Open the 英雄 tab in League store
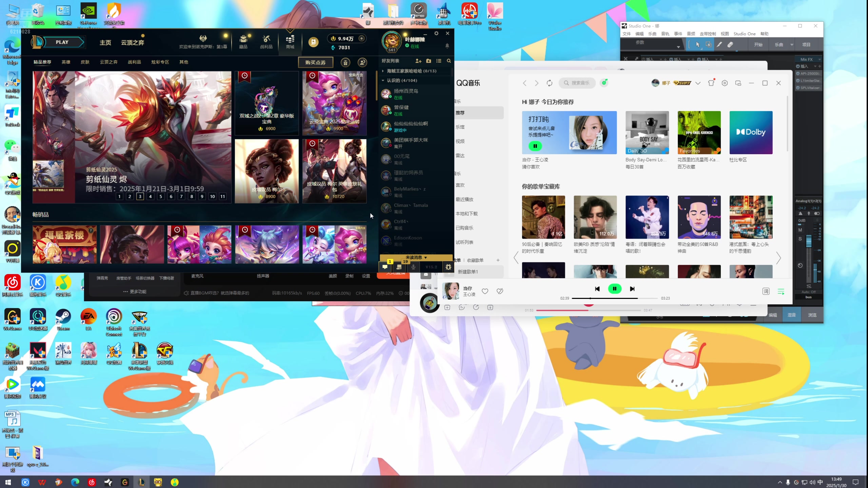The image size is (868, 488). point(66,62)
